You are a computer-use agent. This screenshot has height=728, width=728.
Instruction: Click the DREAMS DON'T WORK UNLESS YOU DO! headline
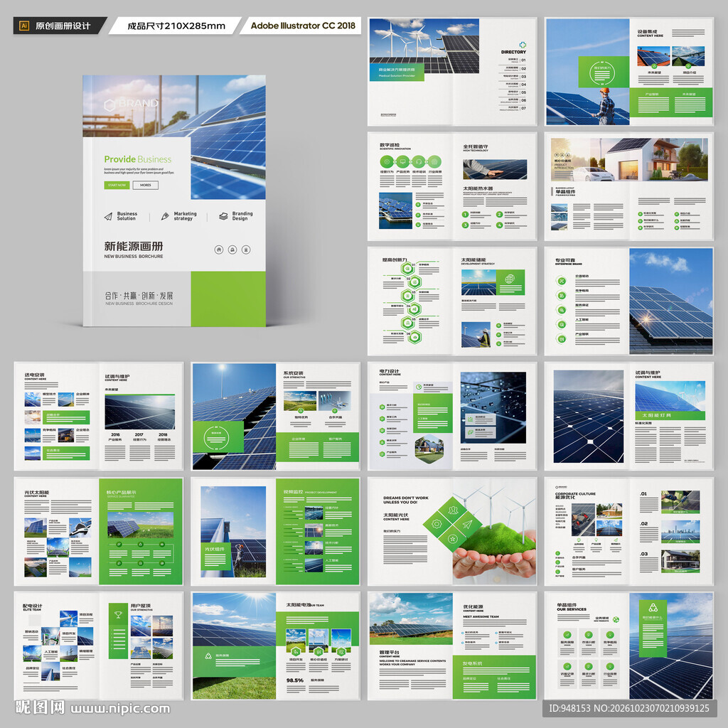pos(406,500)
